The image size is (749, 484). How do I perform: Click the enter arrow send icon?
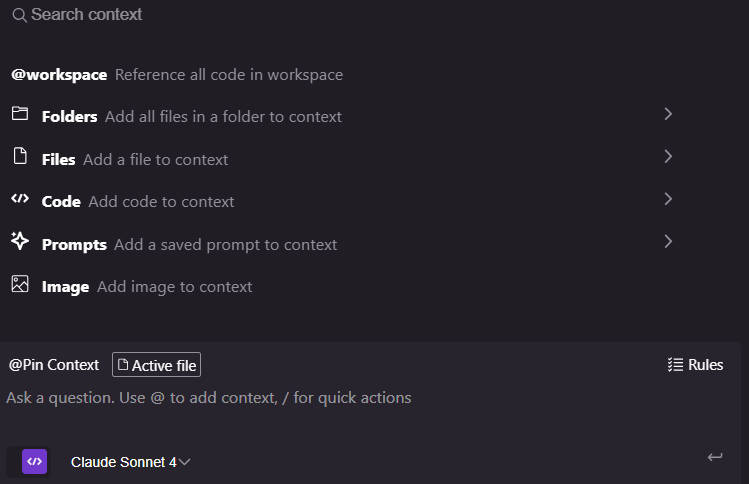click(x=715, y=457)
